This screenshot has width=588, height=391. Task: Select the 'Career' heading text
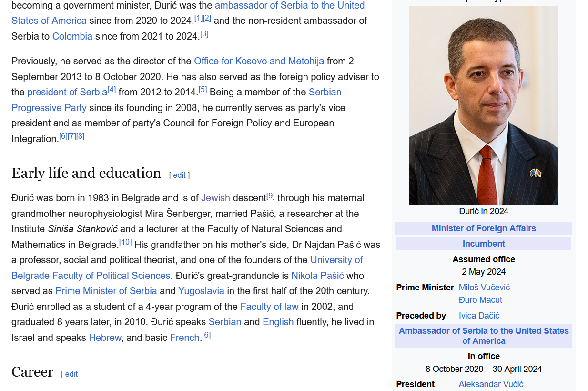point(32,372)
